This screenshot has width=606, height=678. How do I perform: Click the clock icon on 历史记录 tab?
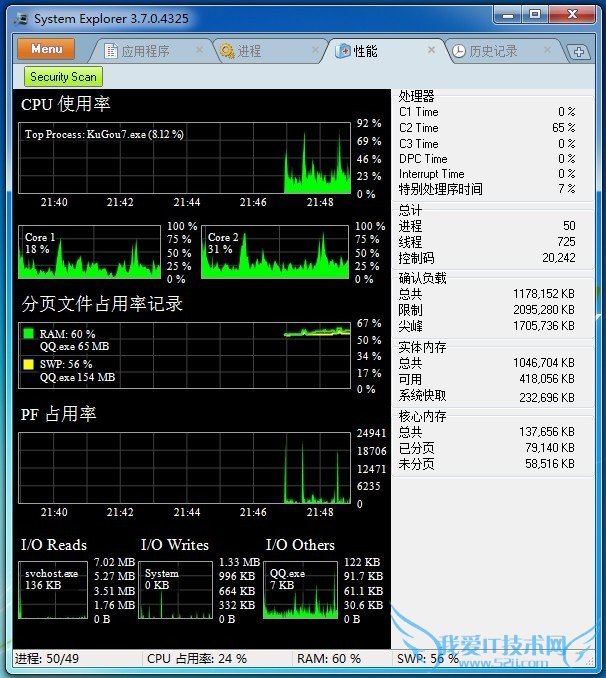click(459, 51)
